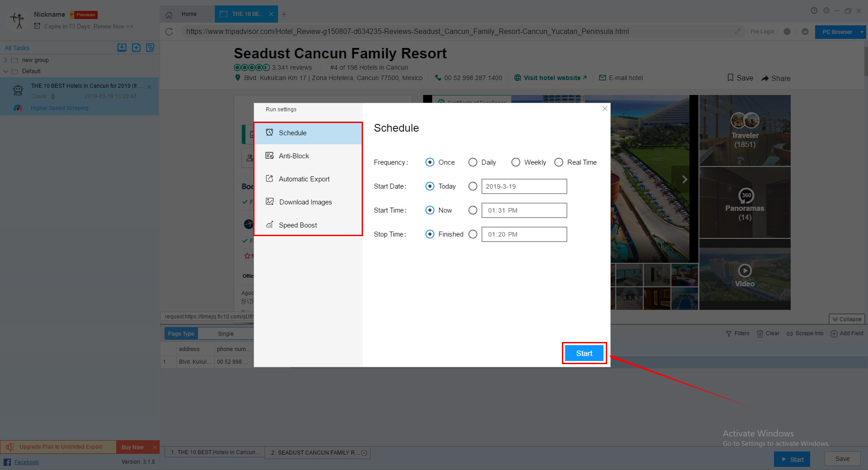Switch to tab 1. THE 10 BEST Hotels in Cancun
The image size is (868, 470).
215,452
